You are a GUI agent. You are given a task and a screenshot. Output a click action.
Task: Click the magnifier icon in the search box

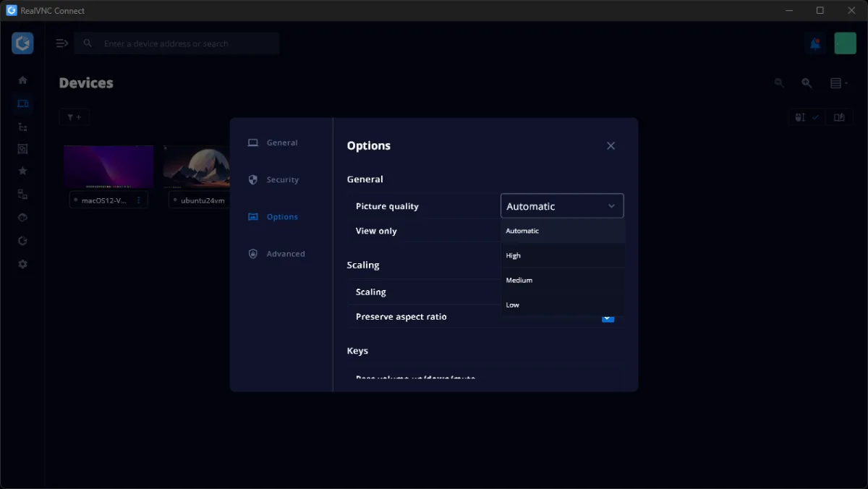click(88, 43)
